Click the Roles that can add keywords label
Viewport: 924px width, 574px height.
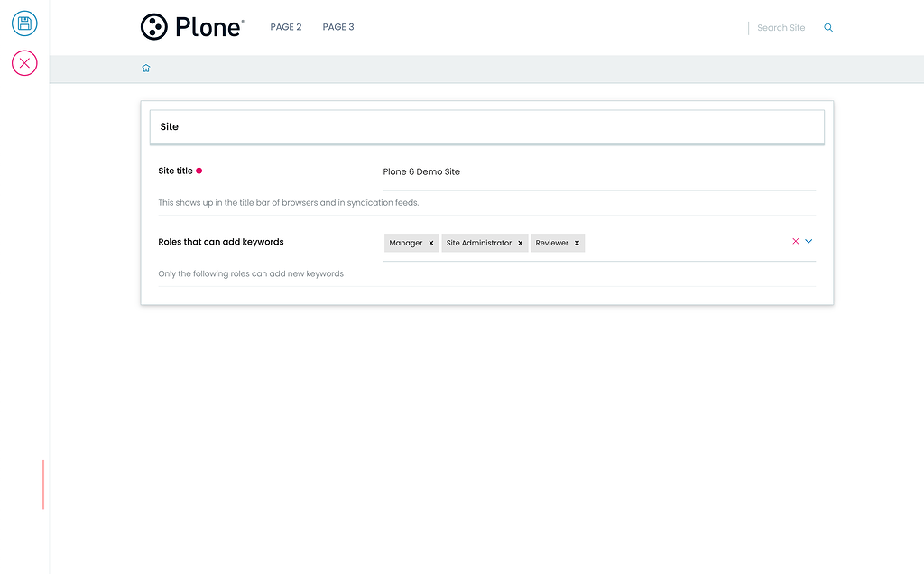[x=220, y=242]
